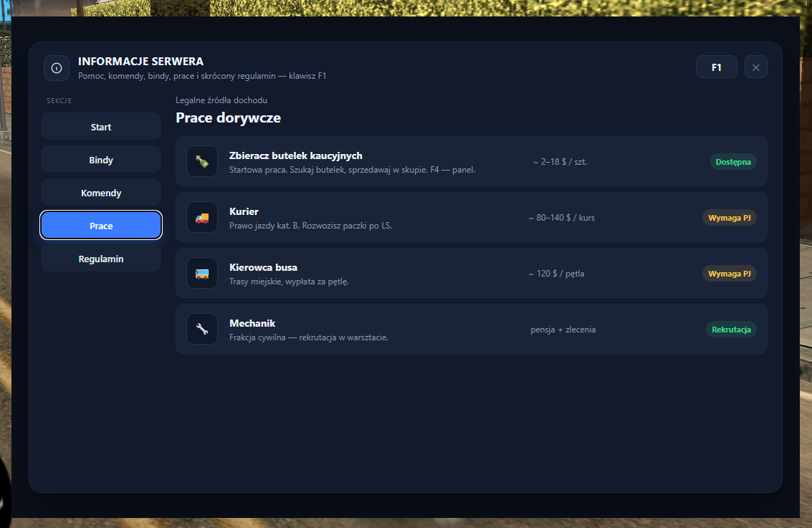Select the Zbieracz butelek kaucyjnych job title
Image resolution: width=812 pixels, height=528 pixels.
click(x=296, y=155)
